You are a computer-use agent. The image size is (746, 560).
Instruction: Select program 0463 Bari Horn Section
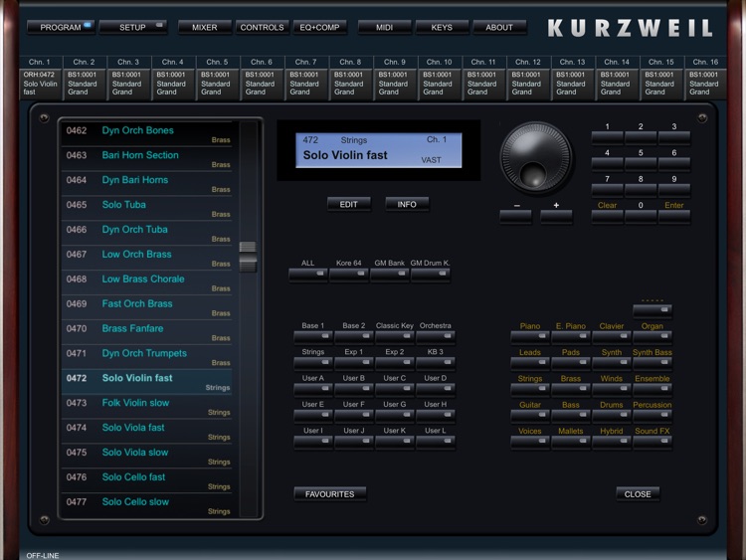[x=146, y=158]
